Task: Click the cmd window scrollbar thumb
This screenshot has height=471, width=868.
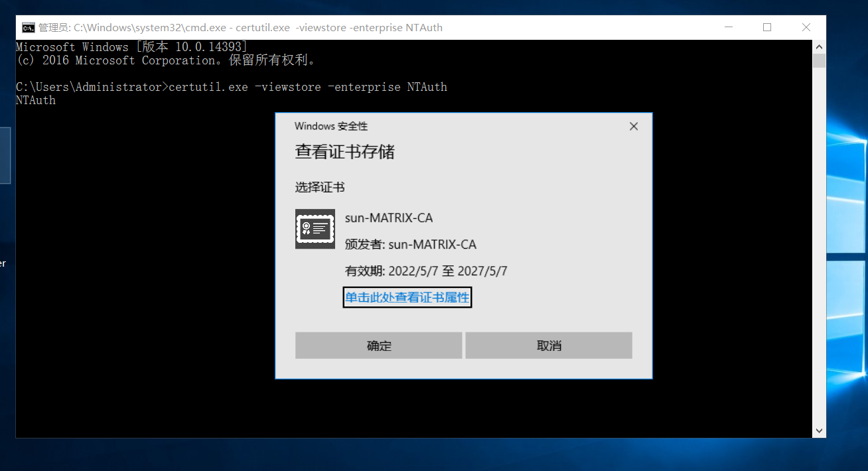Action: coord(819,61)
